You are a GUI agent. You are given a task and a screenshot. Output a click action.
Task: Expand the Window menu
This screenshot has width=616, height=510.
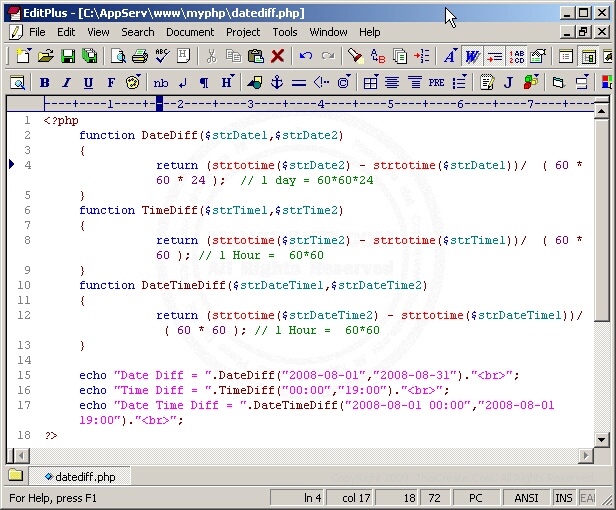[x=328, y=32]
